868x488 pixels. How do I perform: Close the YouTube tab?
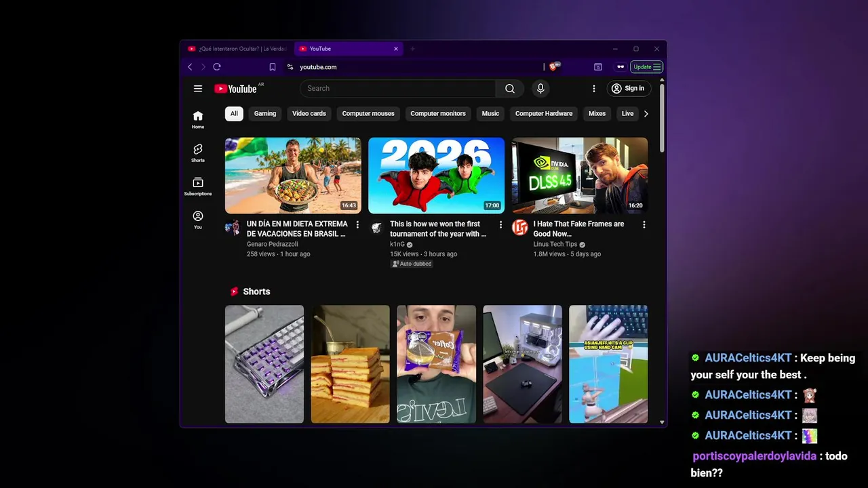coord(396,49)
